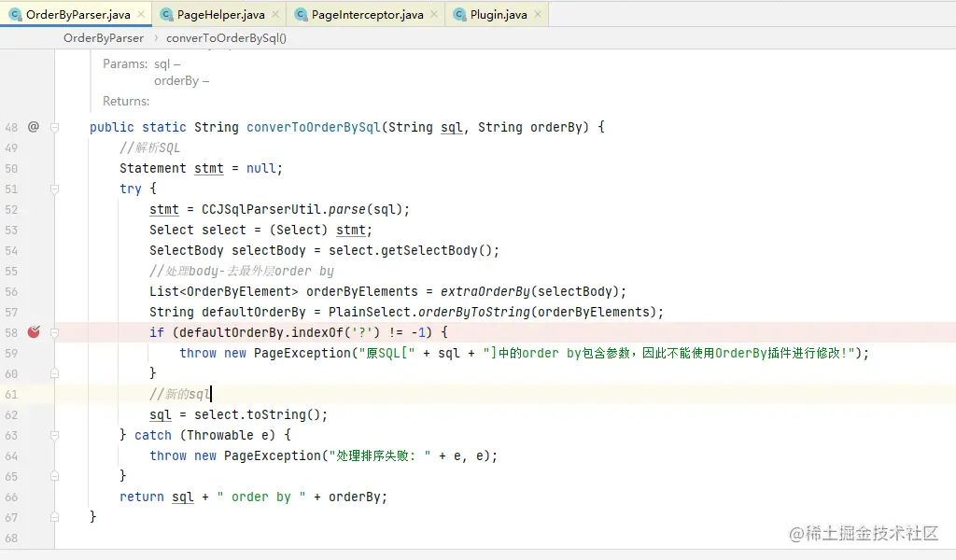The image size is (956, 560).
Task: Click the converToOrderBySql method name
Action: tap(314, 127)
